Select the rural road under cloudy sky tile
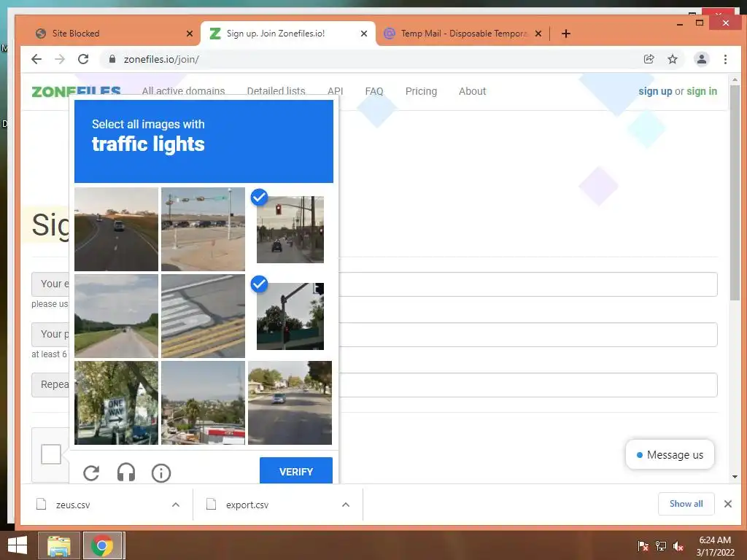The image size is (747, 560). (x=116, y=316)
